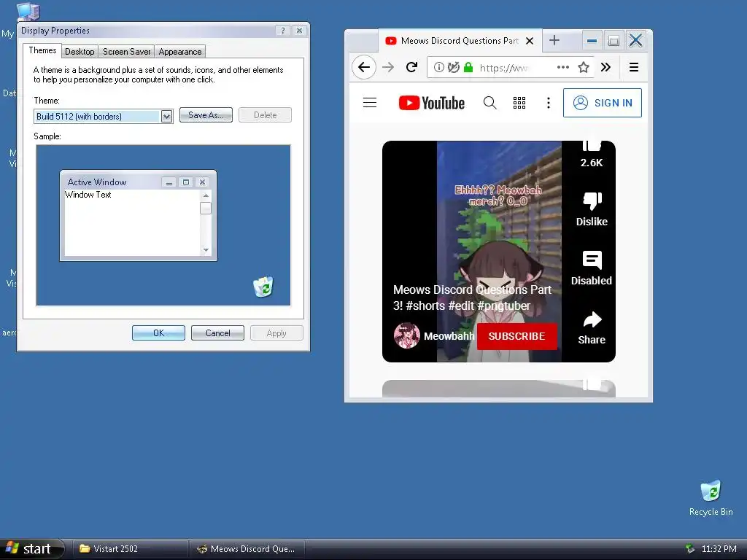Open Meows Discord Que... taskbar item

click(247, 549)
